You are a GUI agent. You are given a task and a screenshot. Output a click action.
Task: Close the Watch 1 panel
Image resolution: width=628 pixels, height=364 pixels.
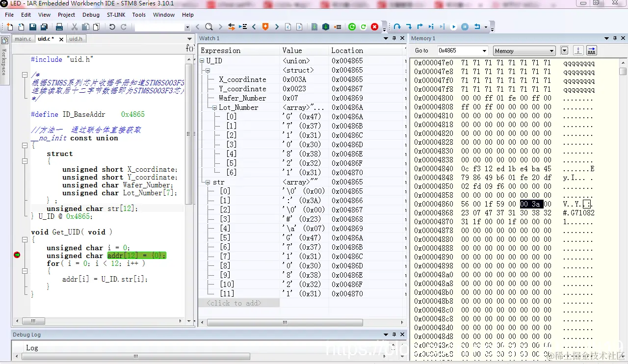[402, 38]
